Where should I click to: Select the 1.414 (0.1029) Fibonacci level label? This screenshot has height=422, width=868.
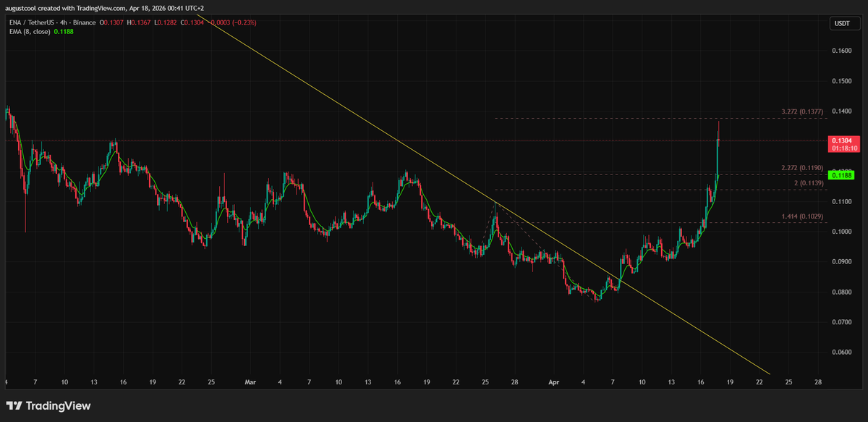pyautogui.click(x=803, y=216)
